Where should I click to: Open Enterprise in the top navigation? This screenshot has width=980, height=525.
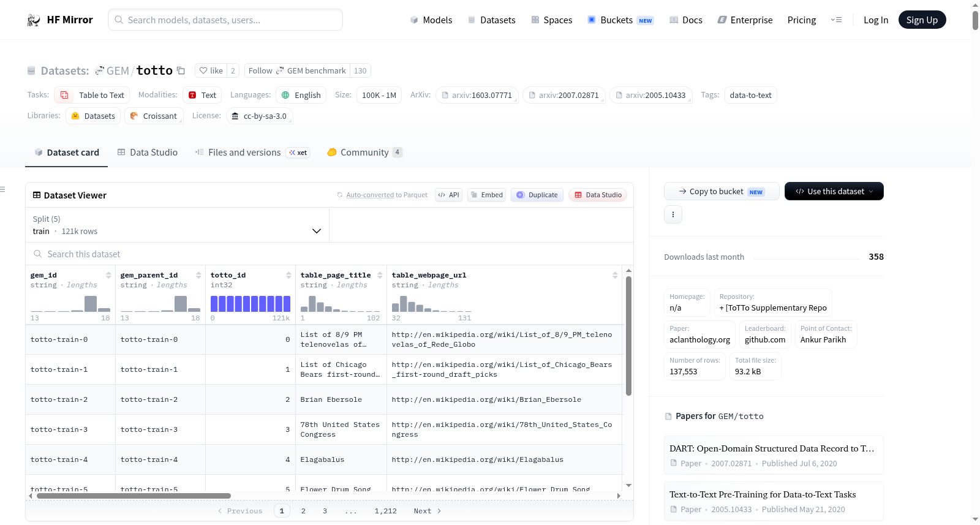point(745,20)
